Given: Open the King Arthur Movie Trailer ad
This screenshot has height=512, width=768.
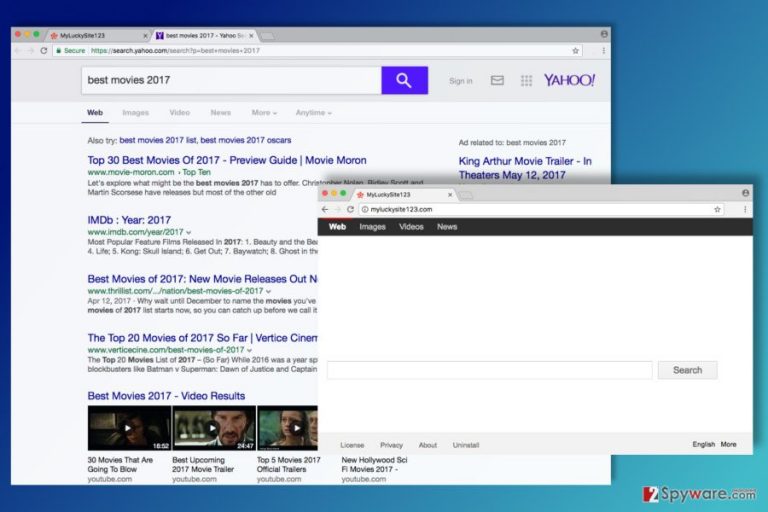Looking at the screenshot, I should click(x=525, y=168).
